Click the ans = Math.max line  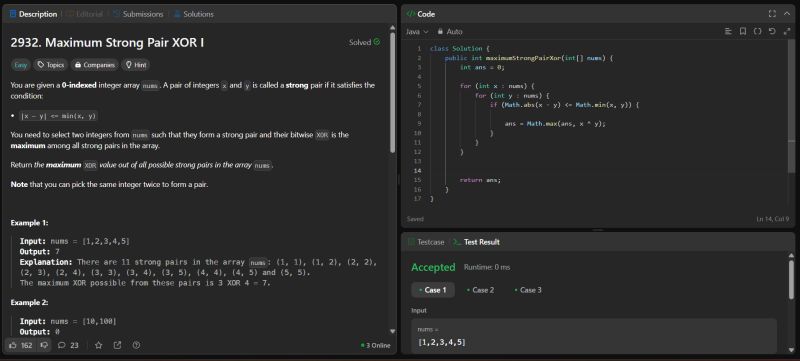[555, 124]
